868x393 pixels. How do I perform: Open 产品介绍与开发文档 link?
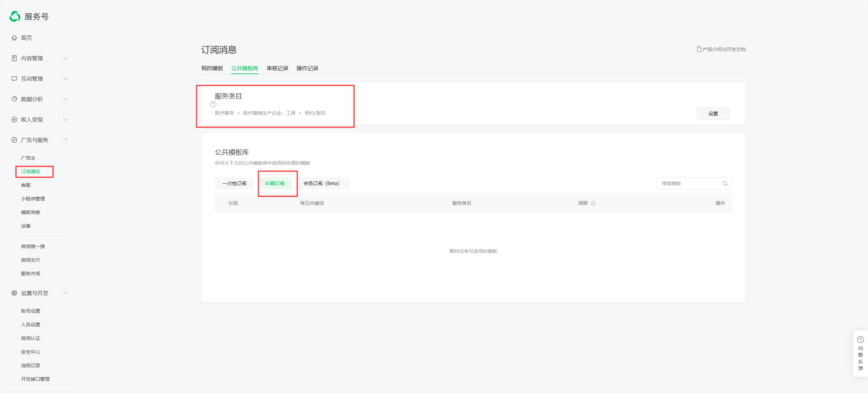721,49
